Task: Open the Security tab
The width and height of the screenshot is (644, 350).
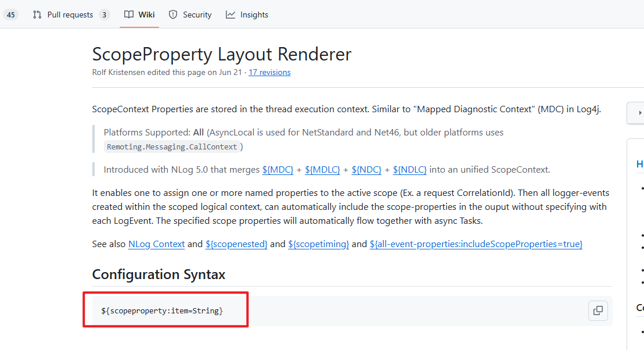Action: 190,15
